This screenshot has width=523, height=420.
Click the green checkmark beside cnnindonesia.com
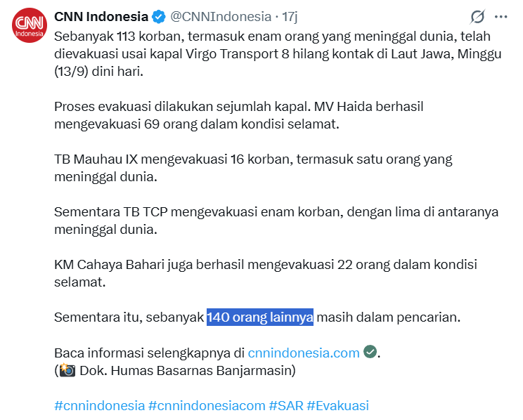coord(370,352)
